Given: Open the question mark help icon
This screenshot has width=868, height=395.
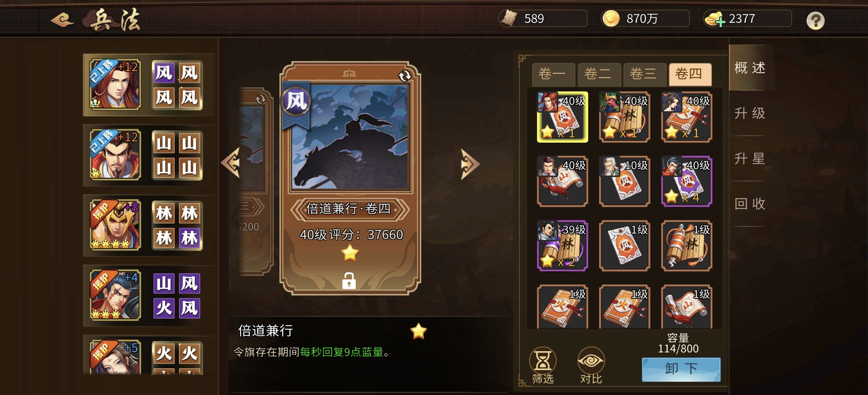Looking at the screenshot, I should (x=815, y=20).
